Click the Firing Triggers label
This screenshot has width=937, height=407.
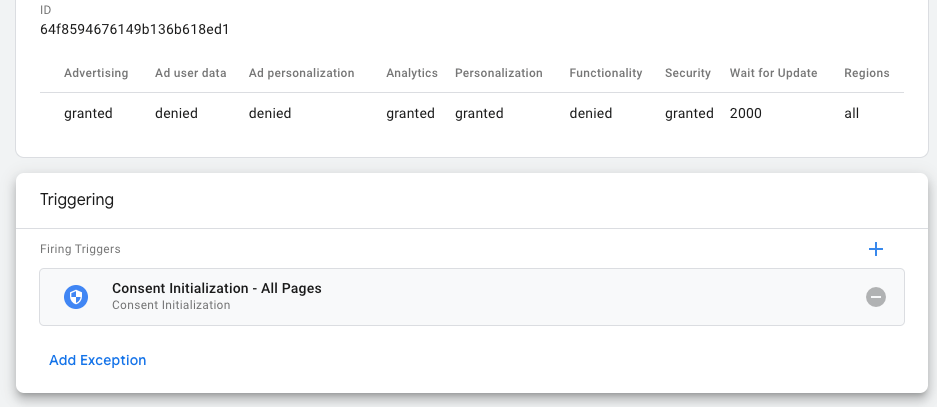pos(80,249)
